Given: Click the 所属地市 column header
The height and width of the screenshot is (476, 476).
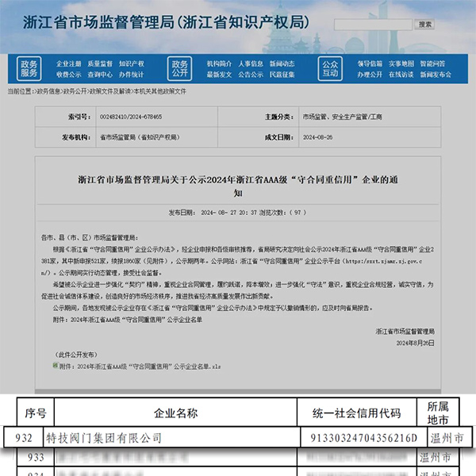Looking at the screenshot, I should point(438,413).
